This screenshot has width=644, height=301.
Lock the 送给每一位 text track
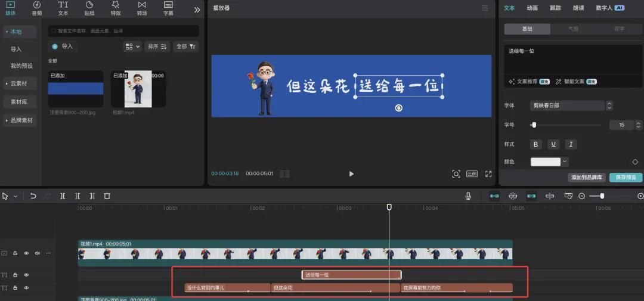point(15,275)
